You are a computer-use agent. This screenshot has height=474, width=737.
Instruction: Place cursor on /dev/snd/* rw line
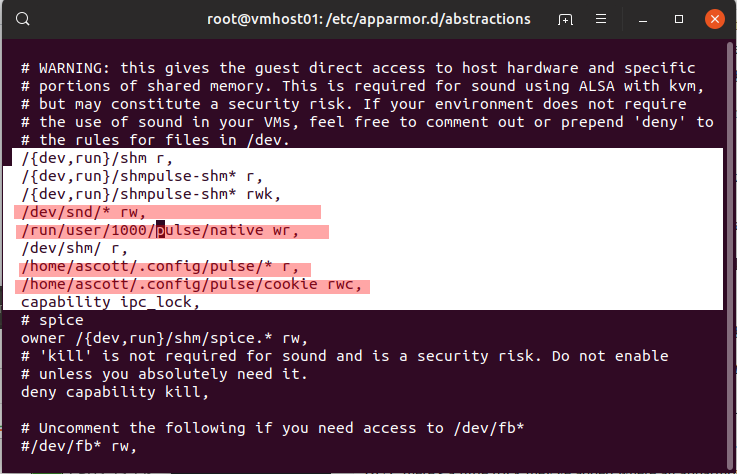(84, 212)
